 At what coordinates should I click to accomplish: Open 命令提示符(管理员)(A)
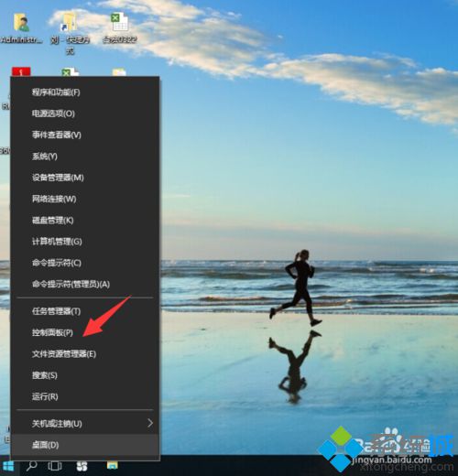click(x=85, y=285)
